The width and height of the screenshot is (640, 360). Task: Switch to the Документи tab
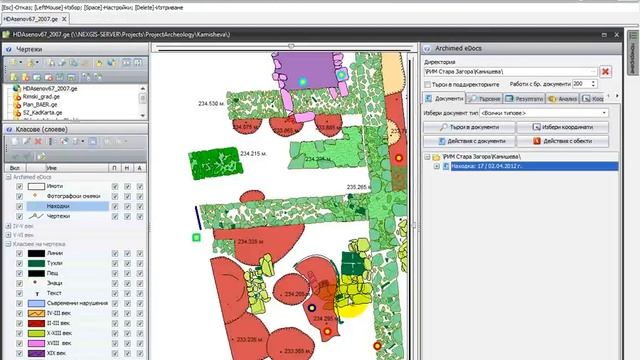click(444, 98)
